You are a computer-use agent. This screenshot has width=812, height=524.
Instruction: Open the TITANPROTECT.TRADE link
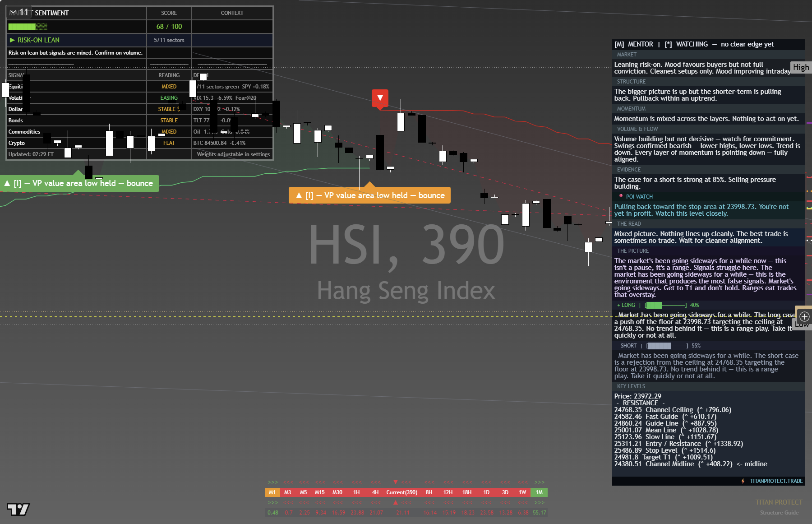point(776,481)
